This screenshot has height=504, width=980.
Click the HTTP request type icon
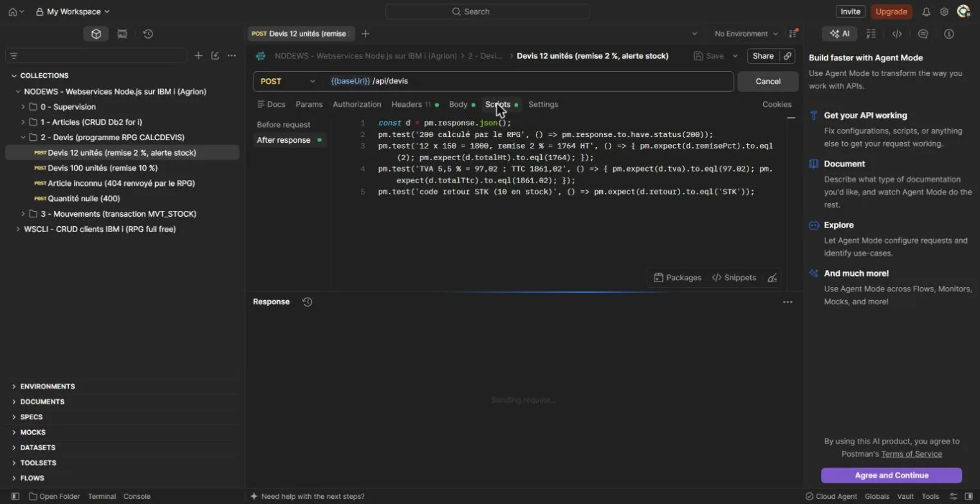[261, 56]
